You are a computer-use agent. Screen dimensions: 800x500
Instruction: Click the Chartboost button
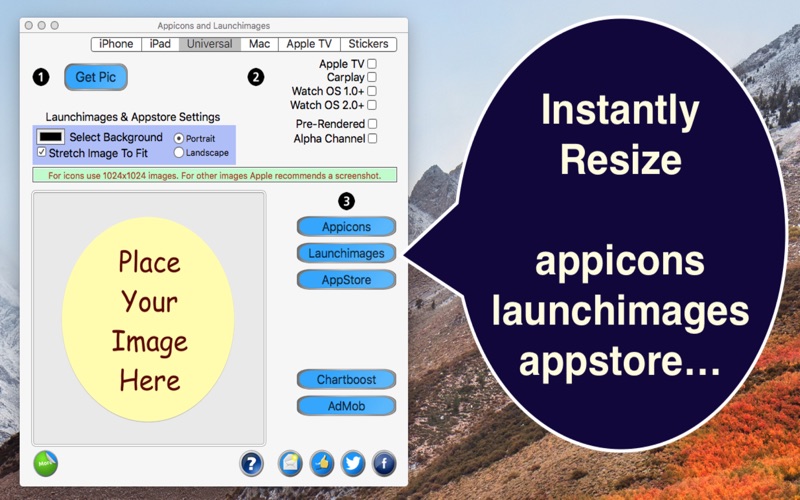click(346, 380)
